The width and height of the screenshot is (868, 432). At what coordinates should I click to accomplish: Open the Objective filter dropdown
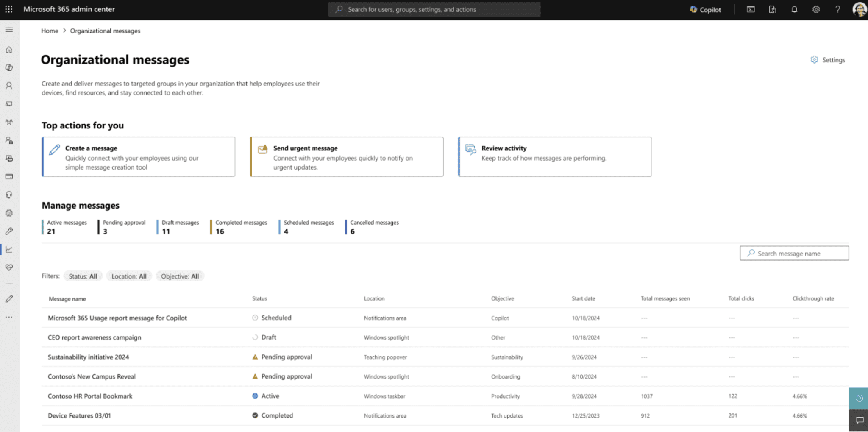coord(180,276)
